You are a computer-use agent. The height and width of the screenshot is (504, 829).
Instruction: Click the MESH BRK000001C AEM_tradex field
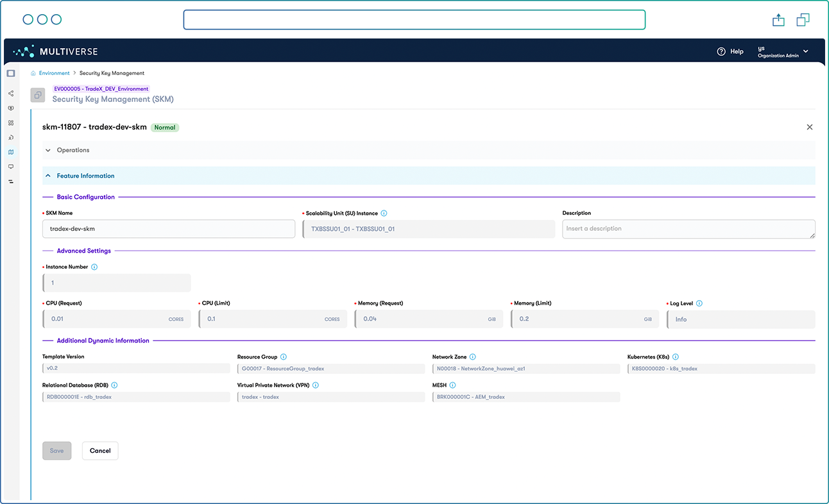526,397
